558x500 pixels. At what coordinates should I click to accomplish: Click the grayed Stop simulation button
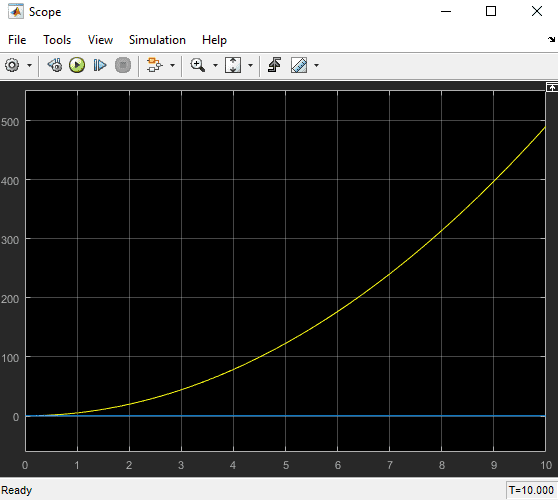click(x=123, y=65)
